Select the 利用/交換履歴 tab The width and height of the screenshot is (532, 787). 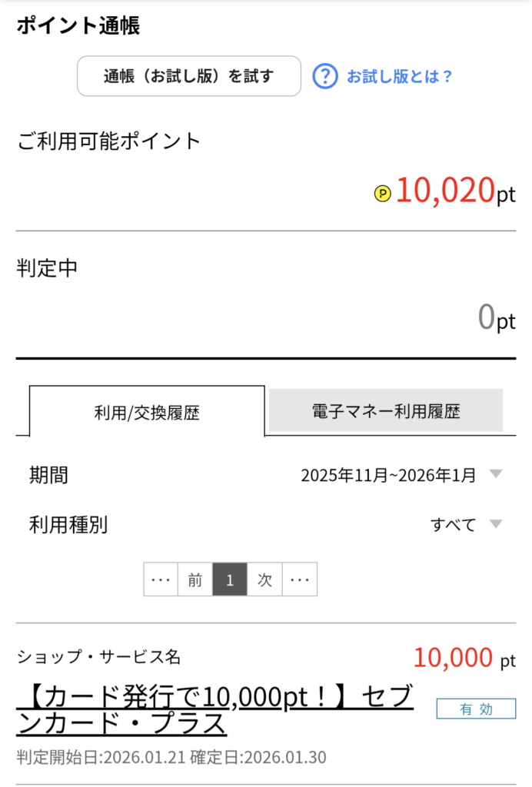(146, 410)
